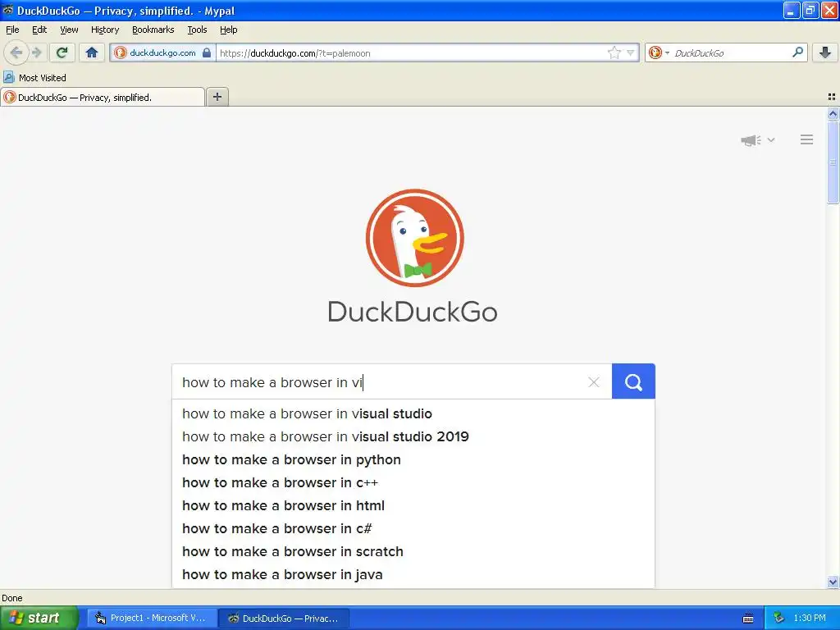Click the page scrollbar up arrow
840x630 pixels.
pos(833,113)
